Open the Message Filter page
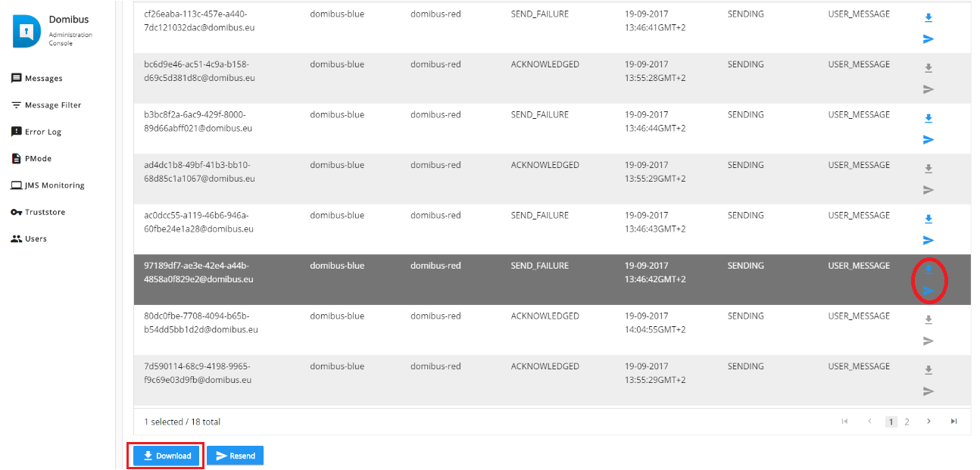Screen dimensions: 980x470 click(x=52, y=105)
